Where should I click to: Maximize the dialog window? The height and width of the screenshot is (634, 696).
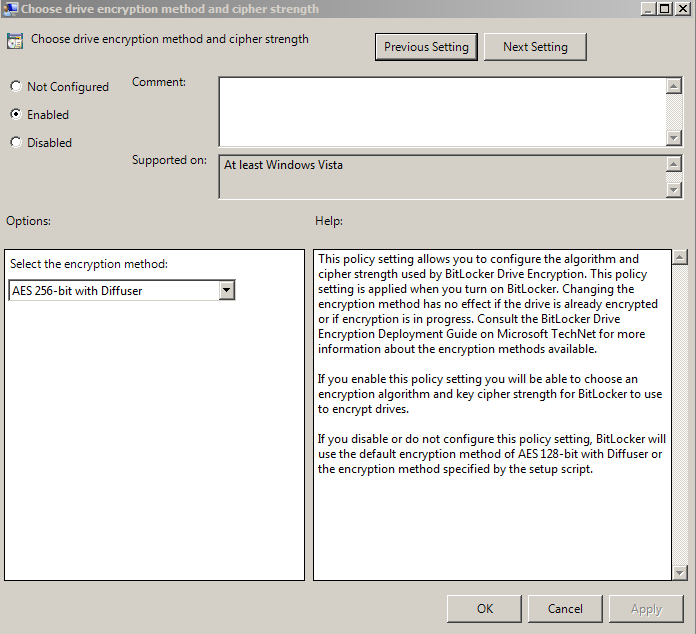pos(664,9)
